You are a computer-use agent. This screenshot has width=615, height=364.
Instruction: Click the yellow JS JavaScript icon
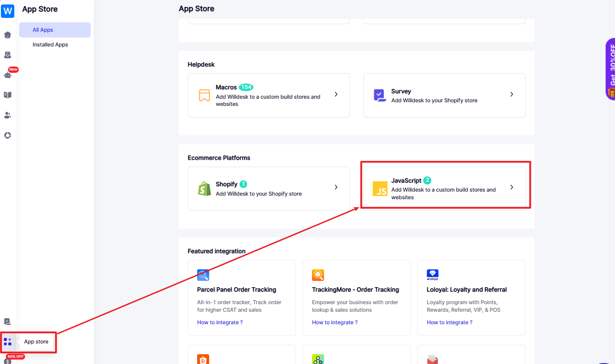coord(380,189)
